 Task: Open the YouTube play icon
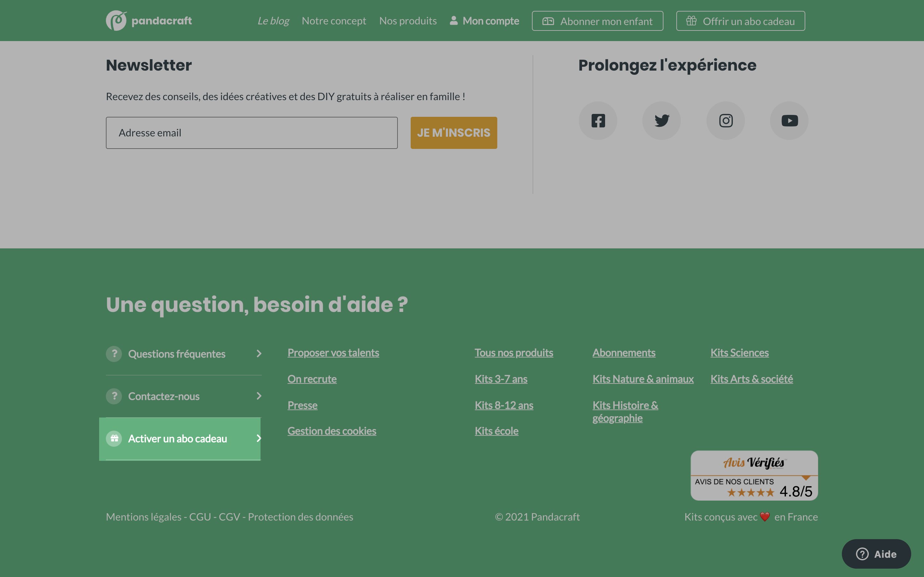point(789,121)
